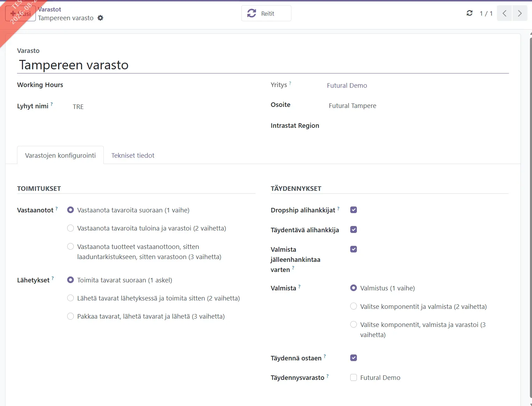Toggle Täydentävä alihankkija checkbox
This screenshot has width=532, height=406.
click(x=353, y=229)
